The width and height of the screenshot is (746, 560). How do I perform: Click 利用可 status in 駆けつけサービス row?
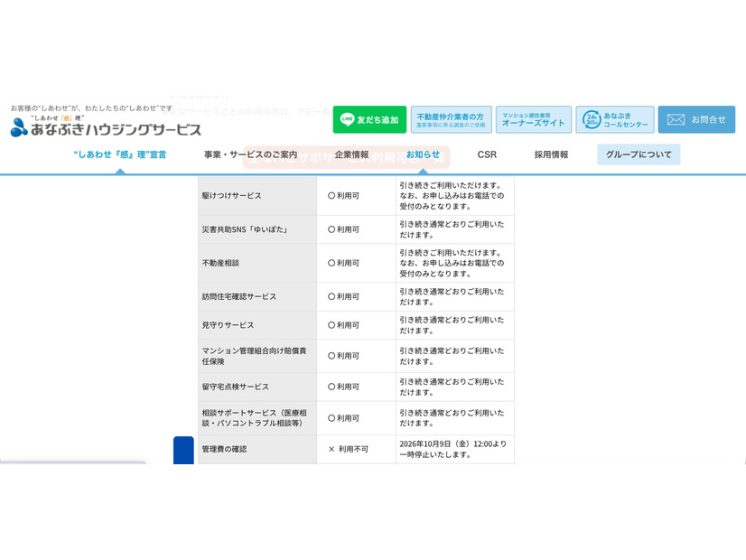pyautogui.click(x=356, y=195)
